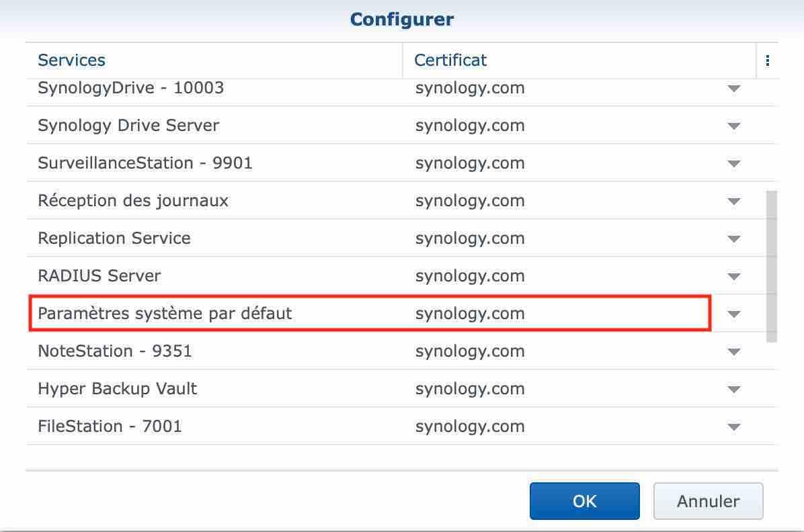Expand certificate dropdown for Hyper Backup Vault
Image resolution: width=804 pixels, height=532 pixels.
[734, 390]
